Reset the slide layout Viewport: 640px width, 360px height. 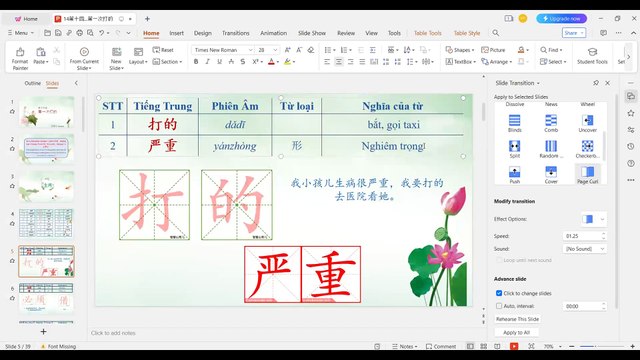163,50
